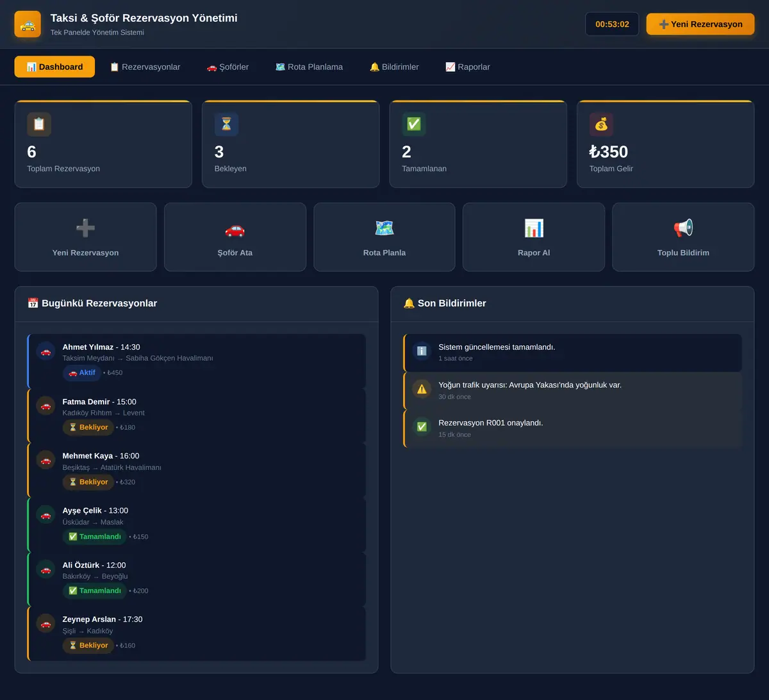
Task: Select the map icon on Rota Planla tile
Action: pos(384,228)
